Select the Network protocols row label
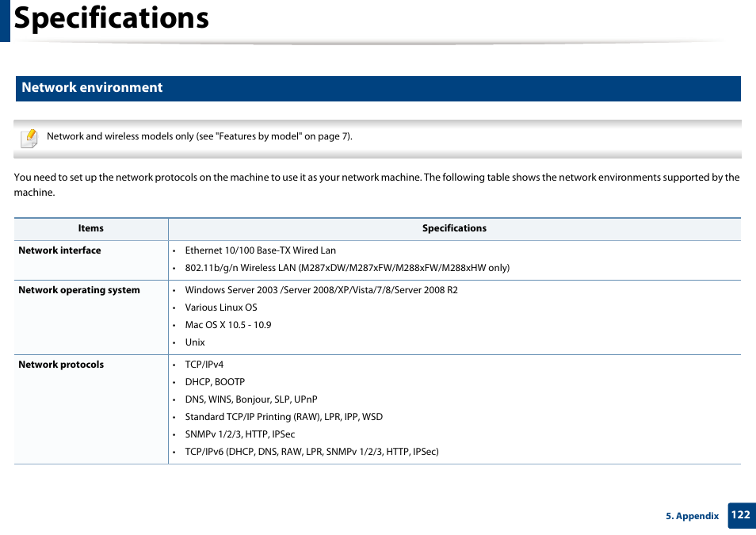Image resolution: width=756 pixels, height=535 pixels. click(x=61, y=365)
